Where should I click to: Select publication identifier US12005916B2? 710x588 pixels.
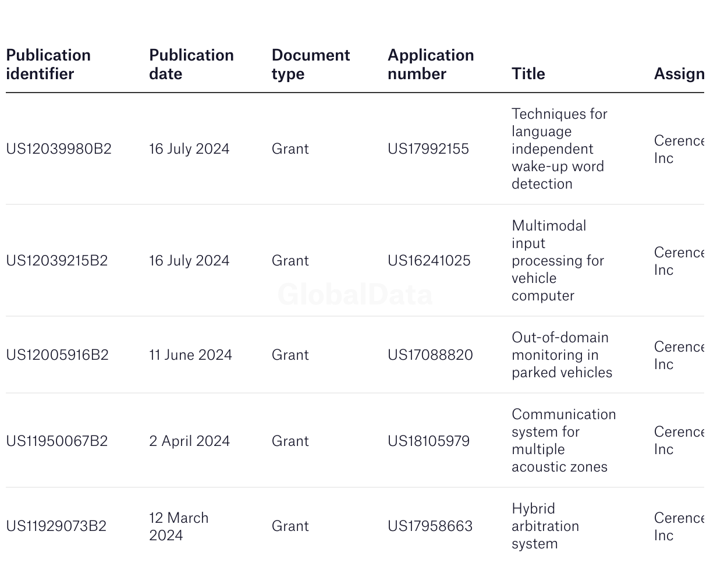[x=57, y=355]
